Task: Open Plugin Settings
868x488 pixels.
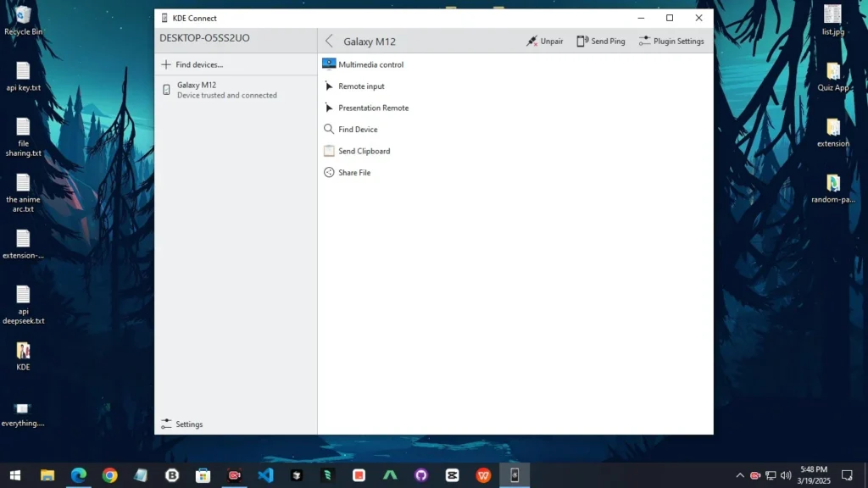Action: (671, 41)
